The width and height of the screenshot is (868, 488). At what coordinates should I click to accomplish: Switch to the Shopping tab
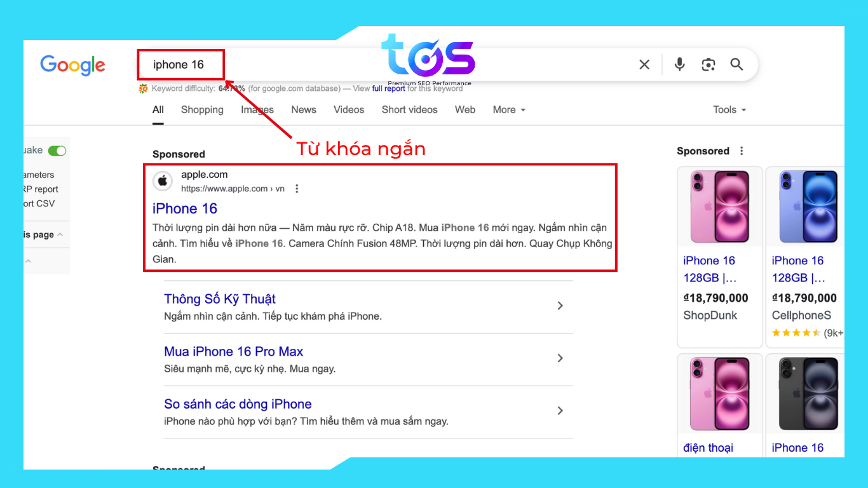click(x=202, y=110)
